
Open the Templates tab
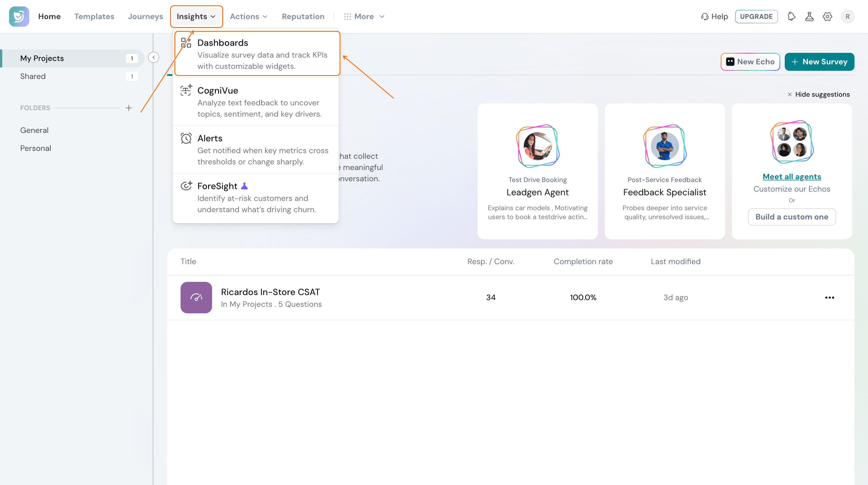pyautogui.click(x=94, y=17)
